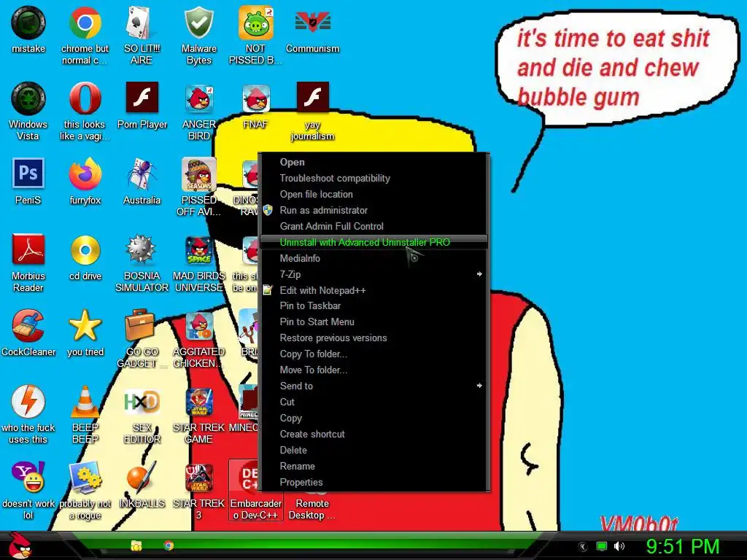The image size is (747, 560).
Task: Click the Chrome icon labeled 'chrome but normal c...'
Action: tap(85, 23)
